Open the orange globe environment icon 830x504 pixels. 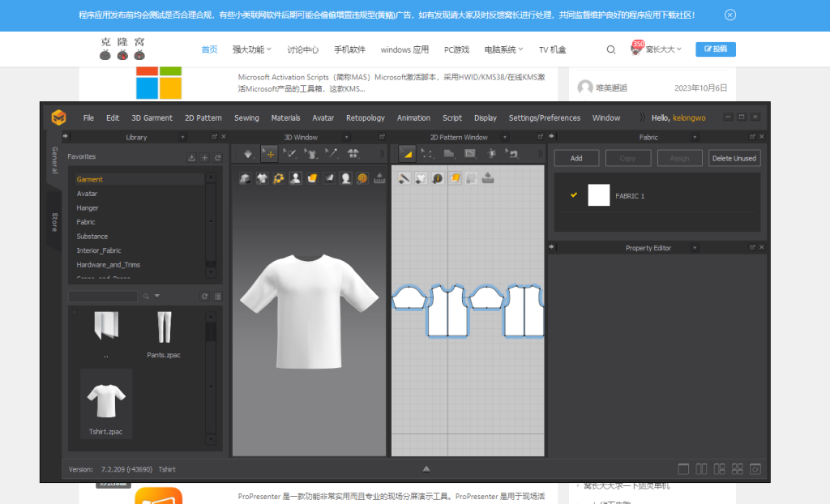click(x=362, y=179)
